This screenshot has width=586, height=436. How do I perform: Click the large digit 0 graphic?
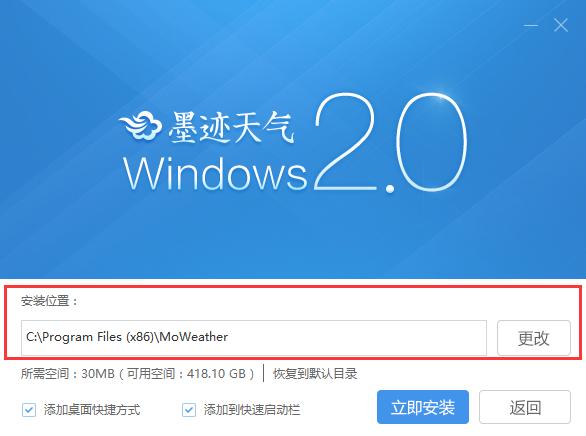pyautogui.click(x=432, y=142)
